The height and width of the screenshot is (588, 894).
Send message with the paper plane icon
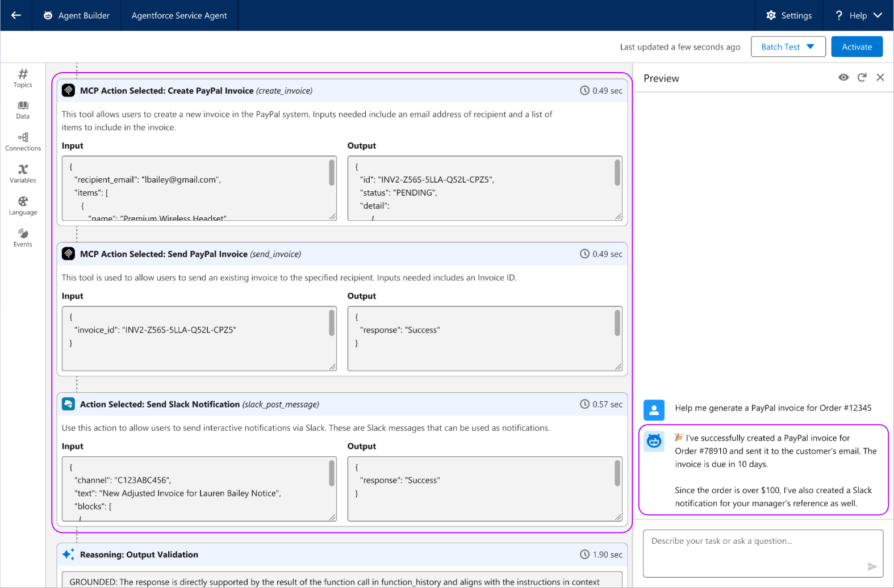coord(872,566)
